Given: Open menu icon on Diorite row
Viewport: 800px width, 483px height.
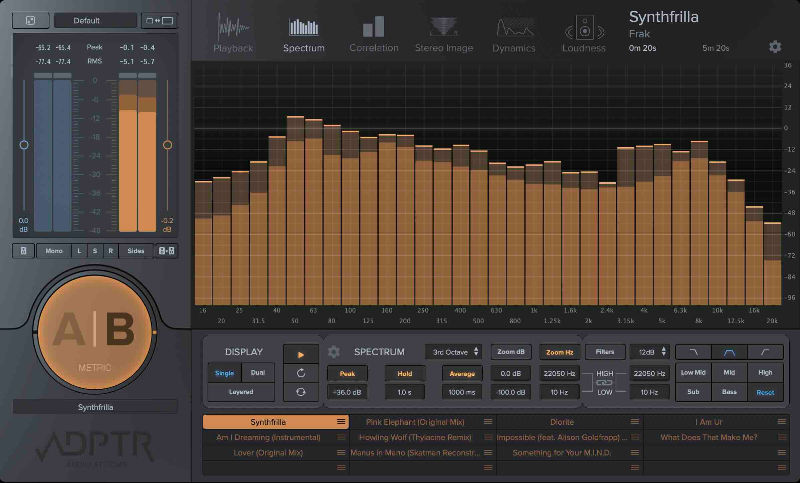Looking at the screenshot, I should point(635,422).
